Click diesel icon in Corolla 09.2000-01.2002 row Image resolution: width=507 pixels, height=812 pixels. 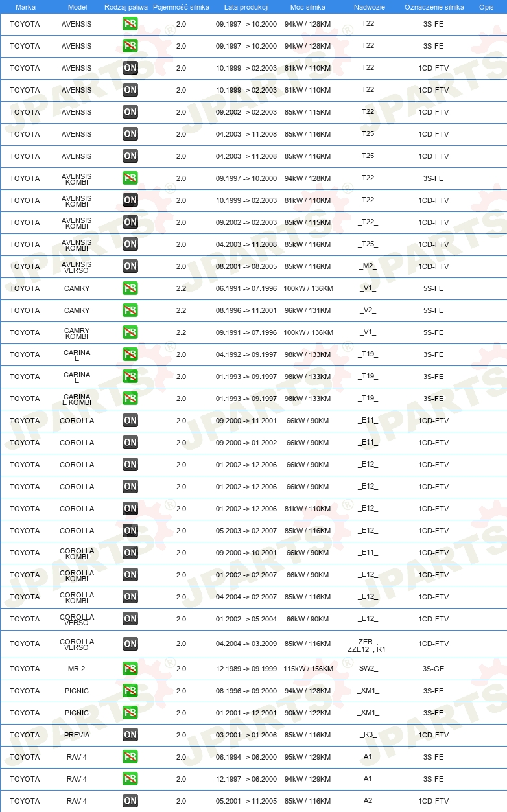(x=130, y=443)
